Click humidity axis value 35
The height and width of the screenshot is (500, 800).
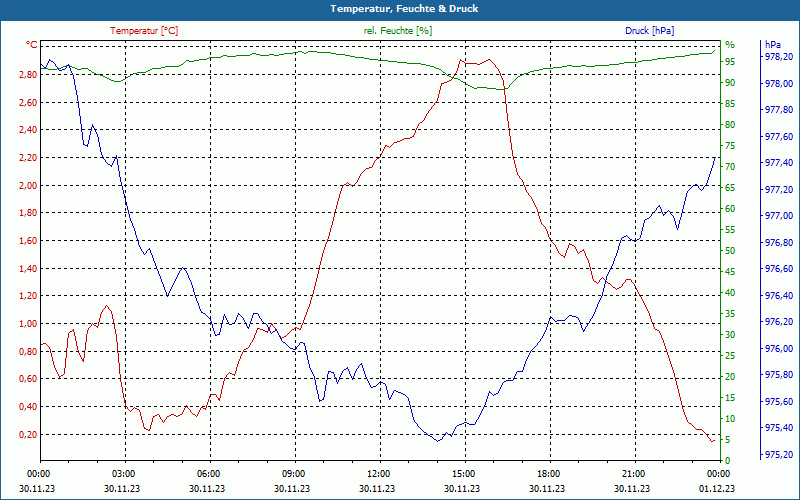(730, 314)
